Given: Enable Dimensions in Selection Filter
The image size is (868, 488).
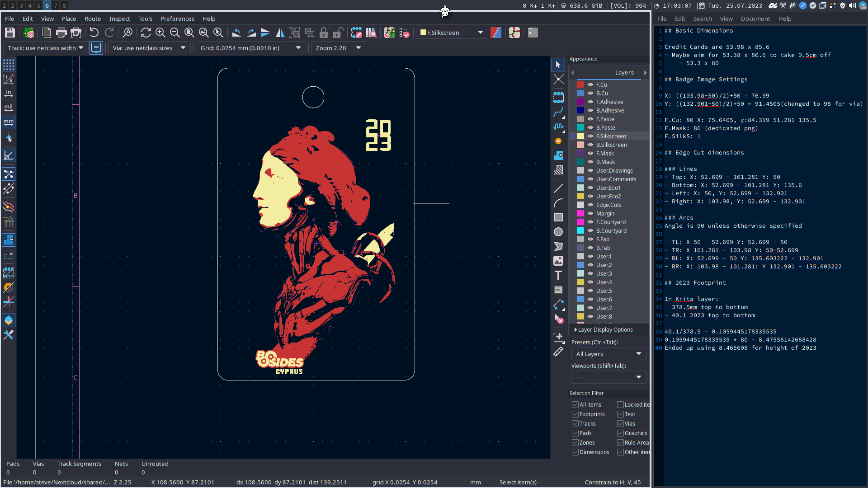Looking at the screenshot, I should click(x=575, y=452).
